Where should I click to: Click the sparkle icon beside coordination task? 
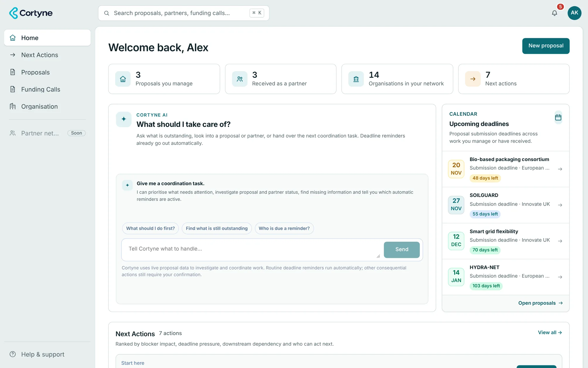click(x=127, y=185)
